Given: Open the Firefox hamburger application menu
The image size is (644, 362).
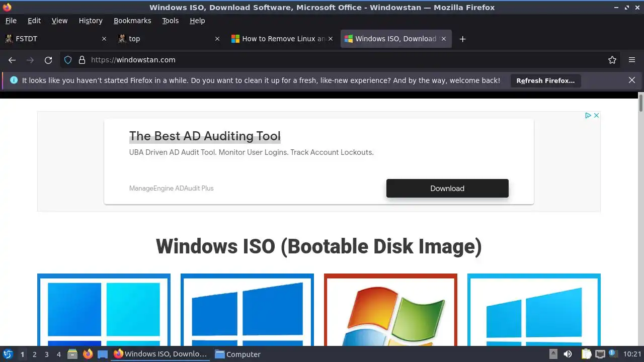Looking at the screenshot, I should click(x=632, y=60).
